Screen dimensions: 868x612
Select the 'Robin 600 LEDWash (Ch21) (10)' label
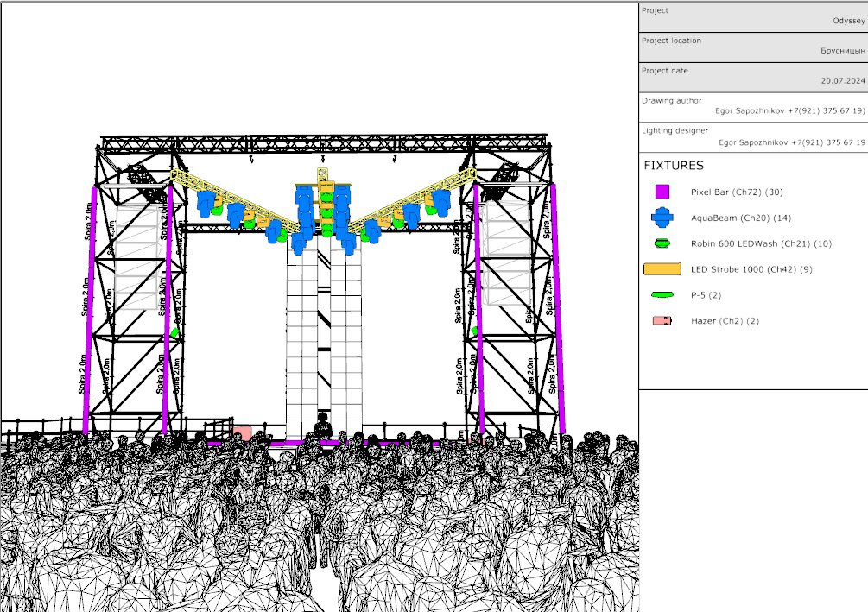[x=761, y=243]
